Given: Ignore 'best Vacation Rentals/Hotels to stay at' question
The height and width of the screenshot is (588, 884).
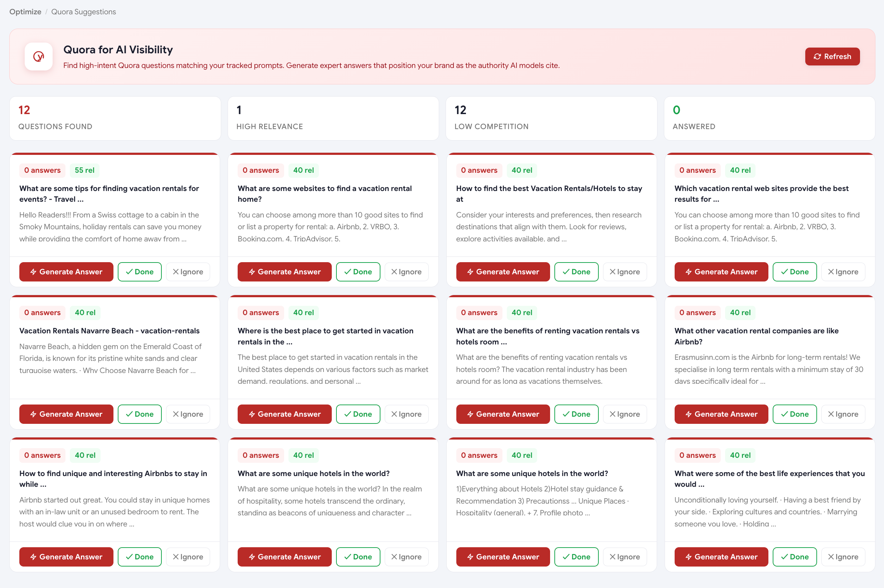Looking at the screenshot, I should tap(625, 272).
